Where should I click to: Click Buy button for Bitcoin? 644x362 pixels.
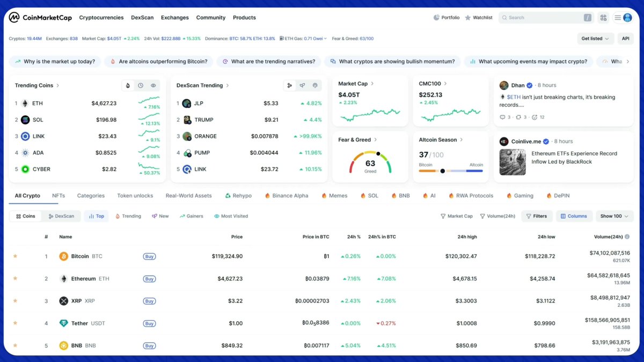tap(149, 256)
